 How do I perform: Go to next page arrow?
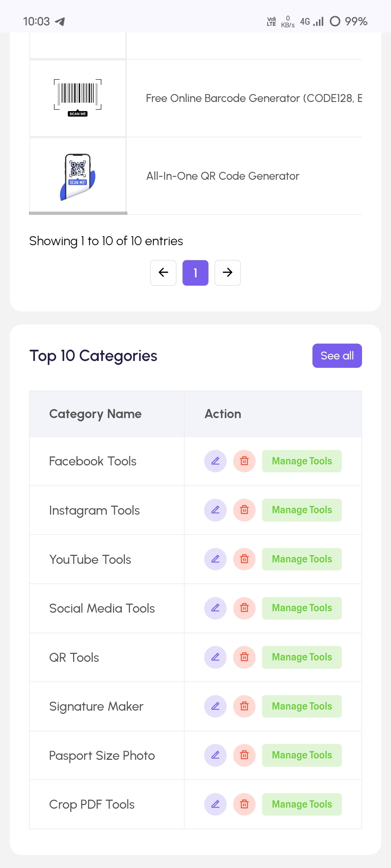click(228, 273)
